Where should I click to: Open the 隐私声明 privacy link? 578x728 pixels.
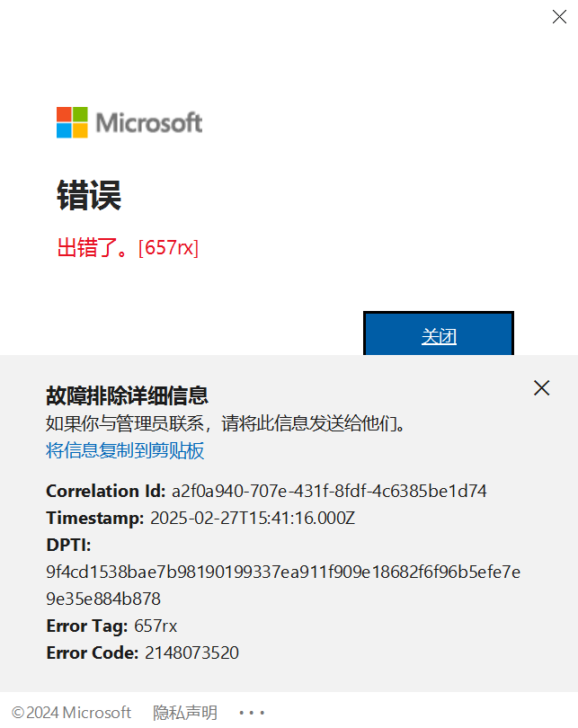pyautogui.click(x=185, y=712)
